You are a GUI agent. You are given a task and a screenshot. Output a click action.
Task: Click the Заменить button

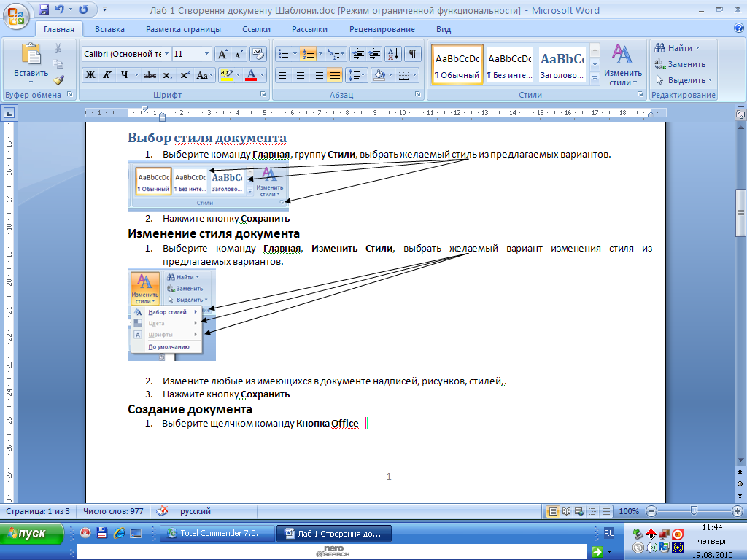681,64
